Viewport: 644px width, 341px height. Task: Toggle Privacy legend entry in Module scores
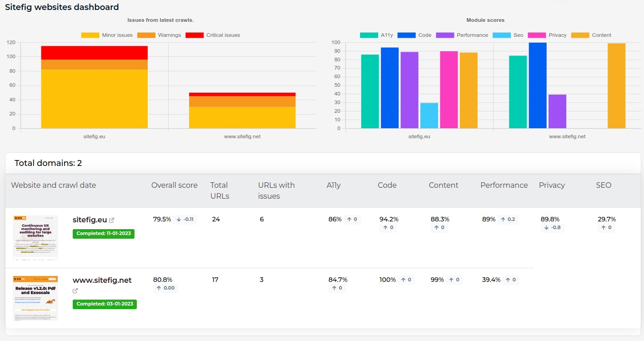point(547,35)
